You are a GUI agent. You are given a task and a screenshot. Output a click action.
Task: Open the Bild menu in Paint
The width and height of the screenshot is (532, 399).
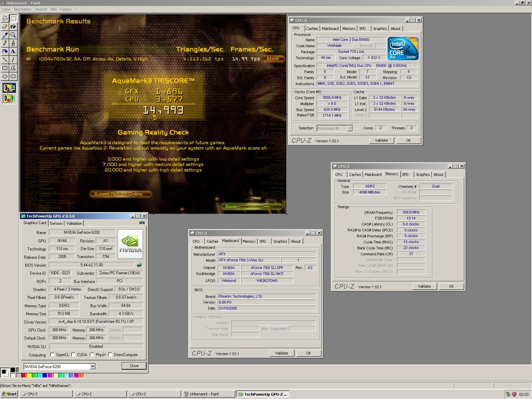pyautogui.click(x=54, y=9)
